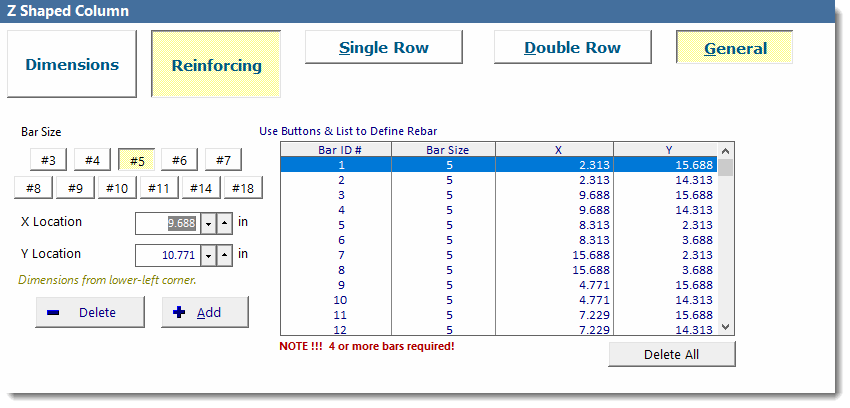Sort by the Bar Size column header

[x=447, y=150]
